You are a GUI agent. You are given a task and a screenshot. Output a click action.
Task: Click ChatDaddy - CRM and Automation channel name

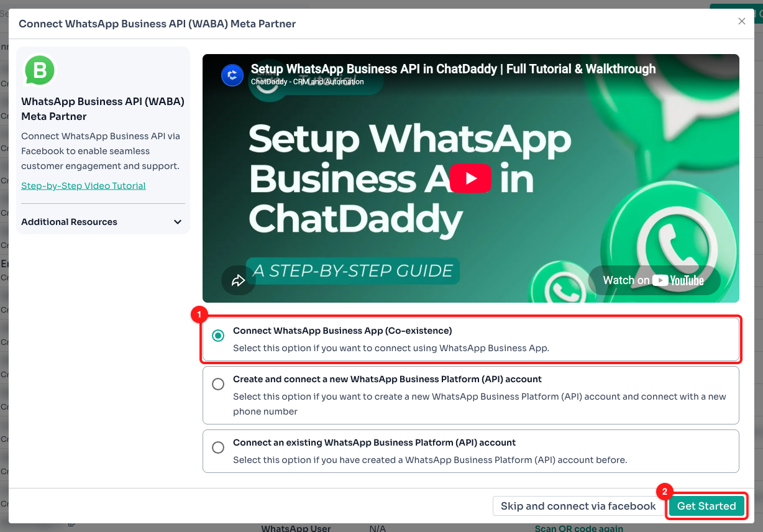coord(308,81)
